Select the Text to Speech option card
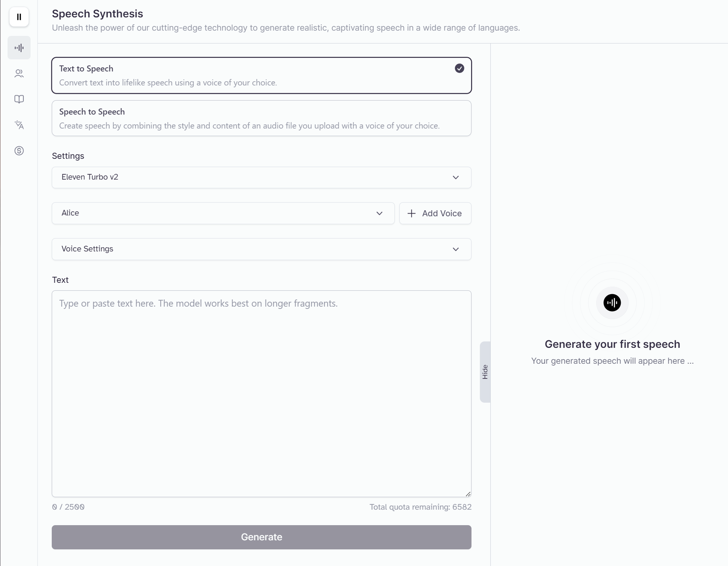 pyautogui.click(x=261, y=75)
